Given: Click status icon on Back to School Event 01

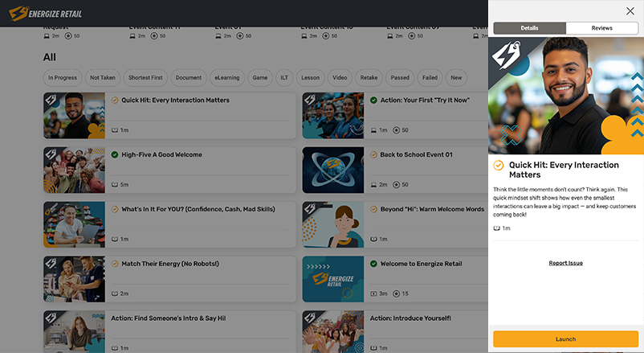Looking at the screenshot, I should pyautogui.click(x=373, y=154).
